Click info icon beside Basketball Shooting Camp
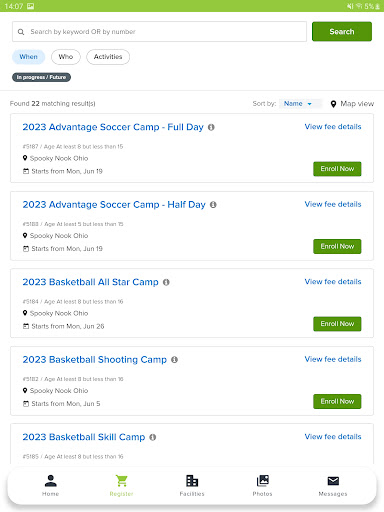This screenshot has width=384, height=512. (174, 360)
